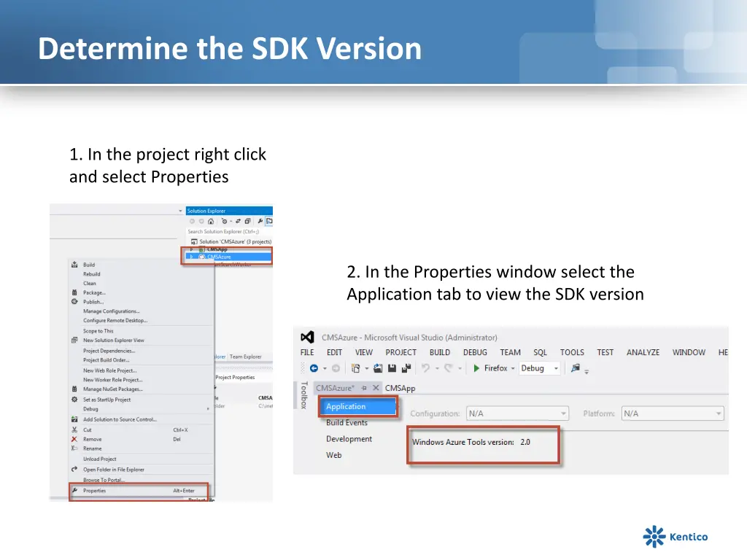Viewport: 747px width, 560px height.
Task: Click the Home icon in Solution Explorer
Action: point(211,221)
